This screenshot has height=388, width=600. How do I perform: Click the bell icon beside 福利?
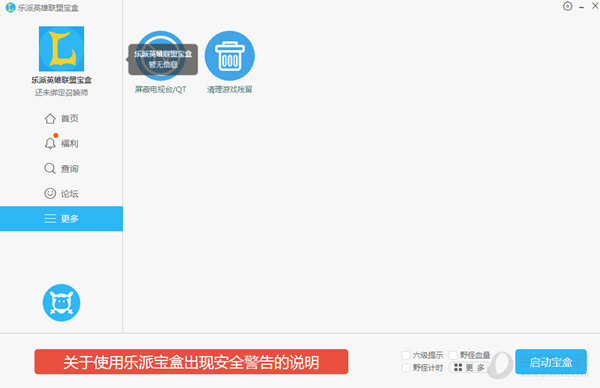tap(50, 143)
